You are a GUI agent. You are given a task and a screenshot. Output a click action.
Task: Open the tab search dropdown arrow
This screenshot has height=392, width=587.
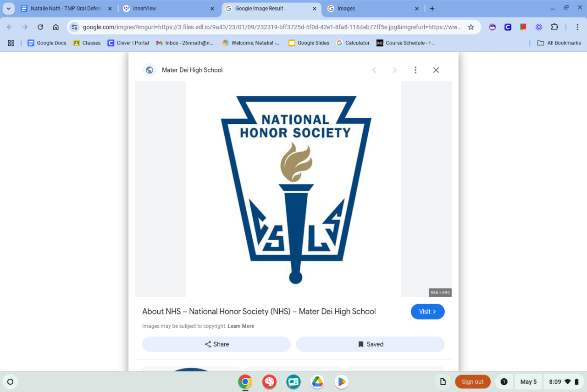pyautogui.click(x=8, y=8)
